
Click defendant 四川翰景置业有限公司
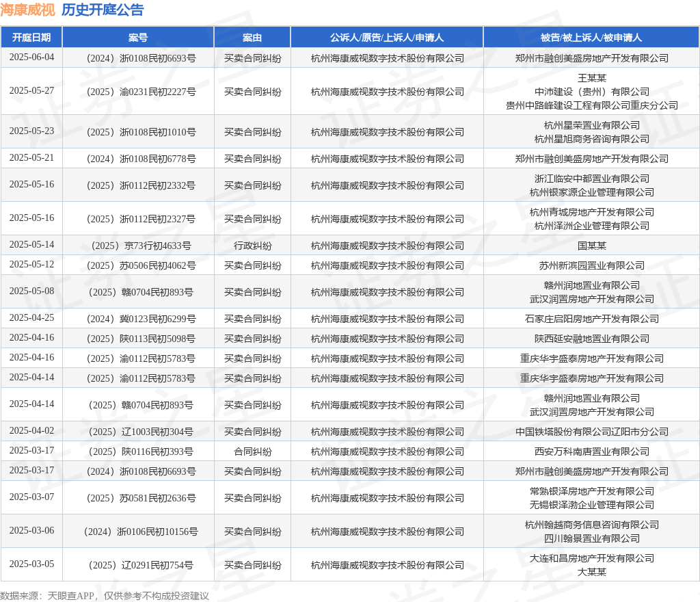[591, 538]
